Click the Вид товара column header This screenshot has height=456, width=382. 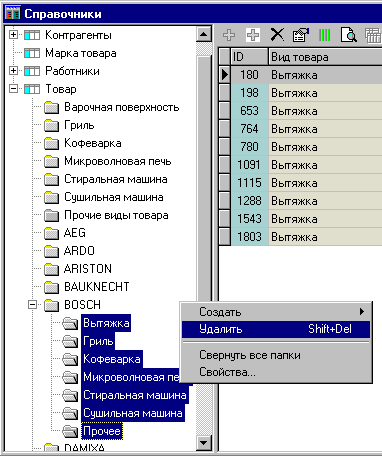[x=325, y=57]
